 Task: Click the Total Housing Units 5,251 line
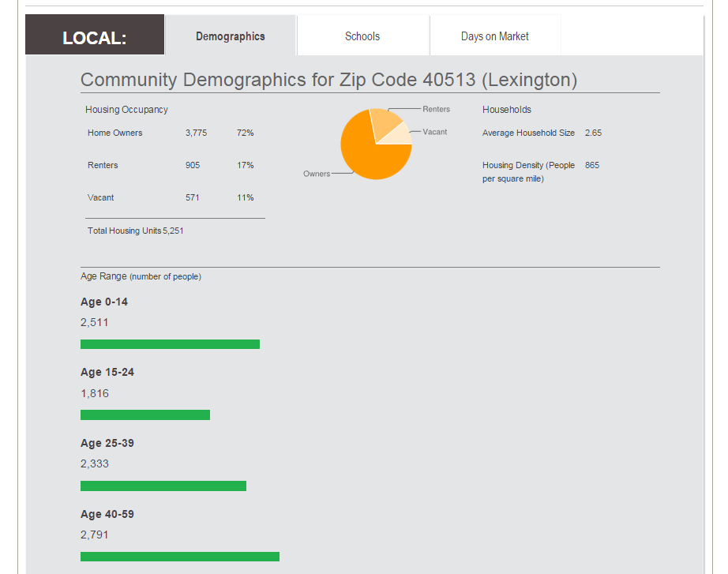point(136,231)
